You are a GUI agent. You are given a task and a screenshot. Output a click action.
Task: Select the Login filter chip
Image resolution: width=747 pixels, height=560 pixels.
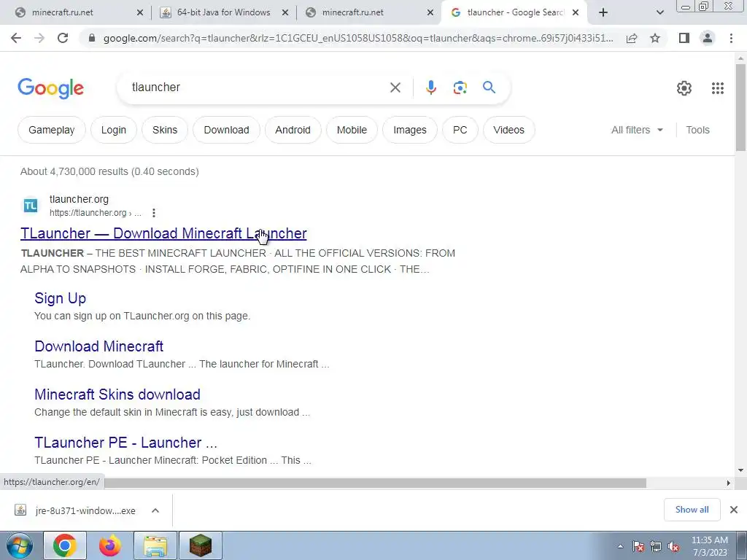[113, 130]
